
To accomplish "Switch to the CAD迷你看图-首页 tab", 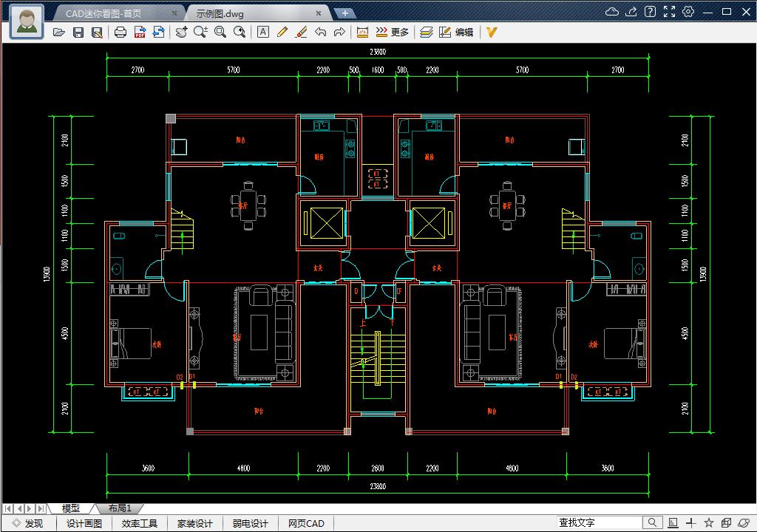I will pos(113,13).
